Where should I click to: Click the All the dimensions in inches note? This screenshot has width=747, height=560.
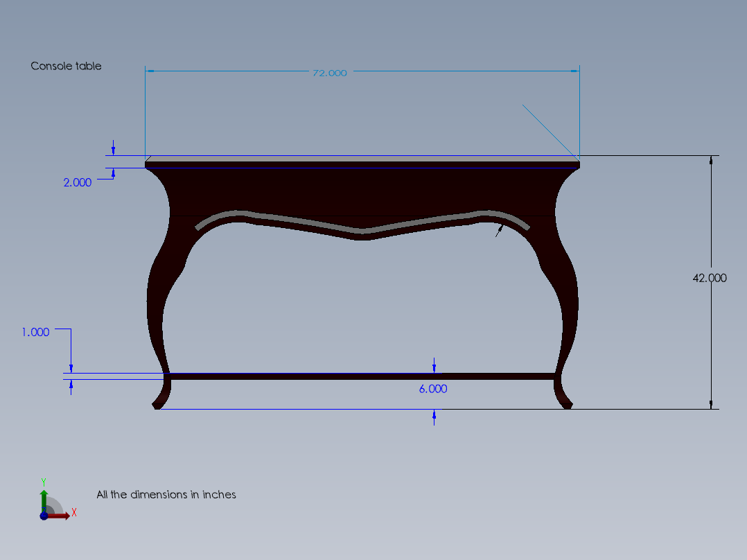[166, 495]
